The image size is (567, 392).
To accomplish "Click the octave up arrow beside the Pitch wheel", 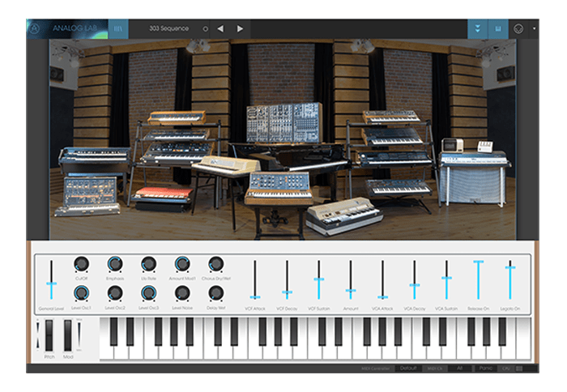I will (x=37, y=327).
